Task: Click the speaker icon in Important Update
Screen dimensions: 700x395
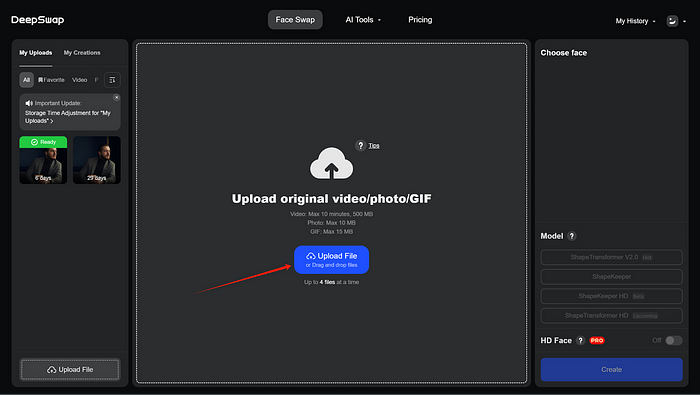Action: 29,103
